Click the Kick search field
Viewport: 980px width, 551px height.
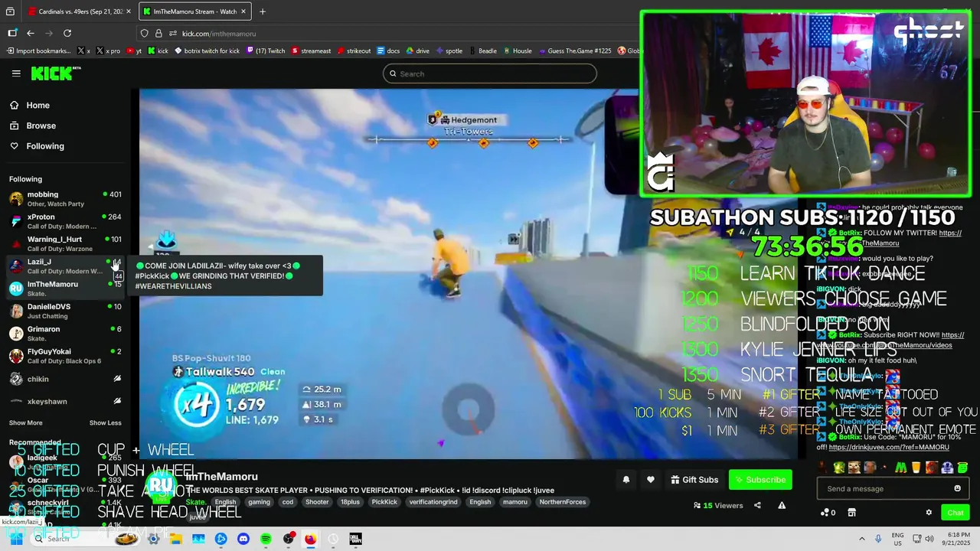490,73
